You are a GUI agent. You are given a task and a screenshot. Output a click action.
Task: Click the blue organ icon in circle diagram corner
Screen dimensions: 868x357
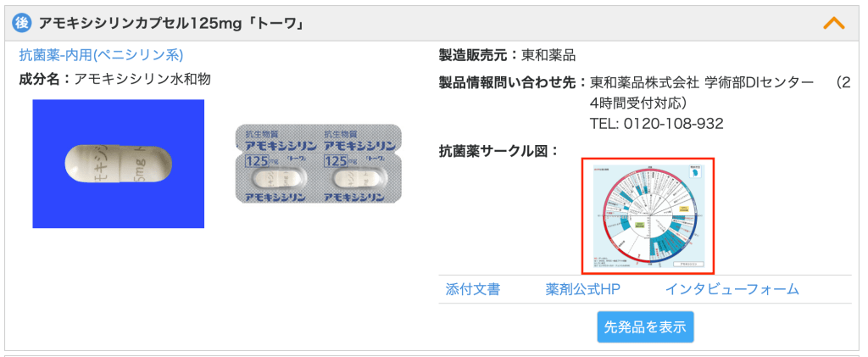pyautogui.click(x=696, y=173)
